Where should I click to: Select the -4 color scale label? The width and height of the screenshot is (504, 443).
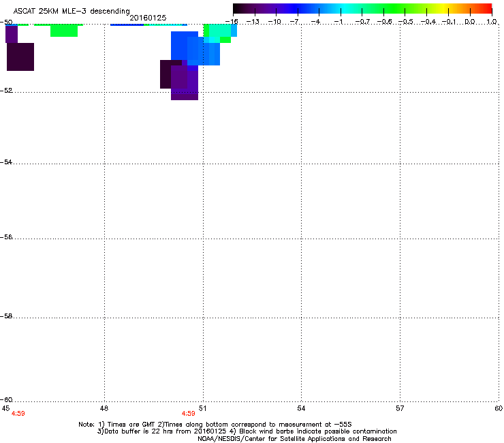pyautogui.click(x=316, y=22)
